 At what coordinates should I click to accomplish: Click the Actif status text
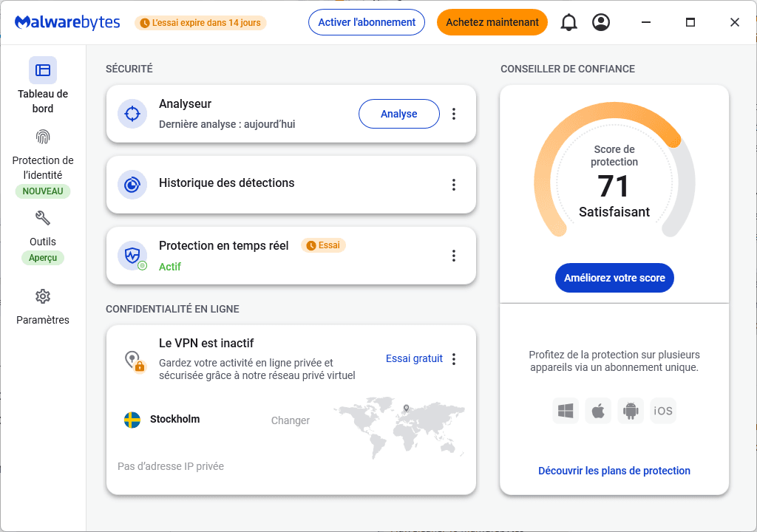(x=170, y=267)
